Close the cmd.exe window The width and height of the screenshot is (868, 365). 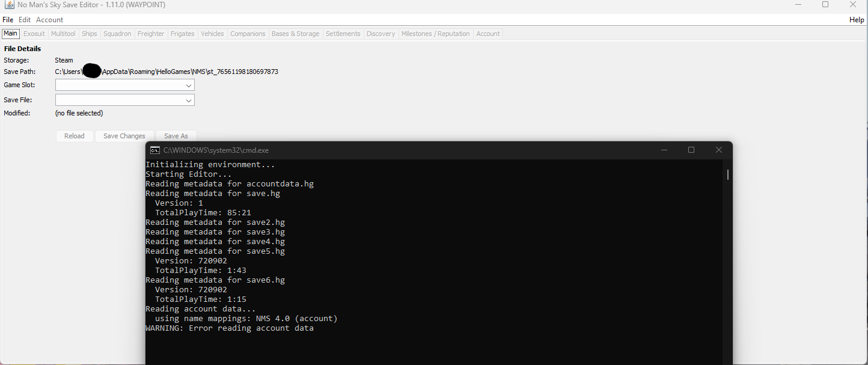(719, 150)
